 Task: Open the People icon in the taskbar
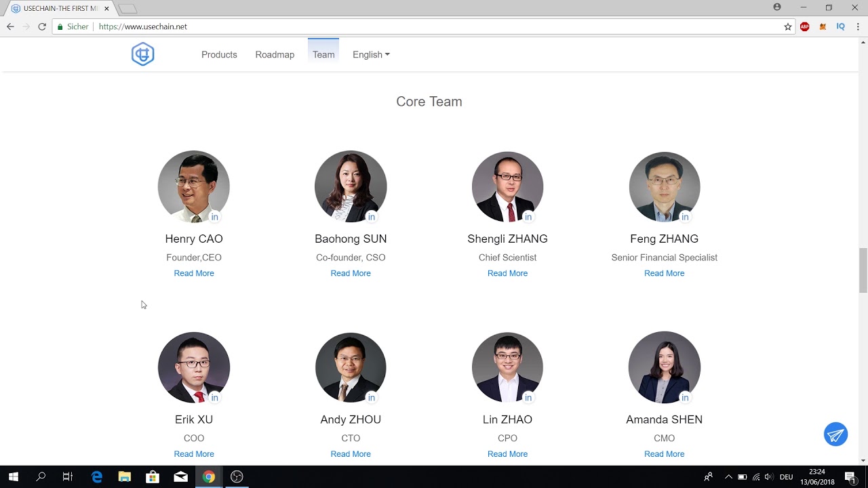[708, 477]
